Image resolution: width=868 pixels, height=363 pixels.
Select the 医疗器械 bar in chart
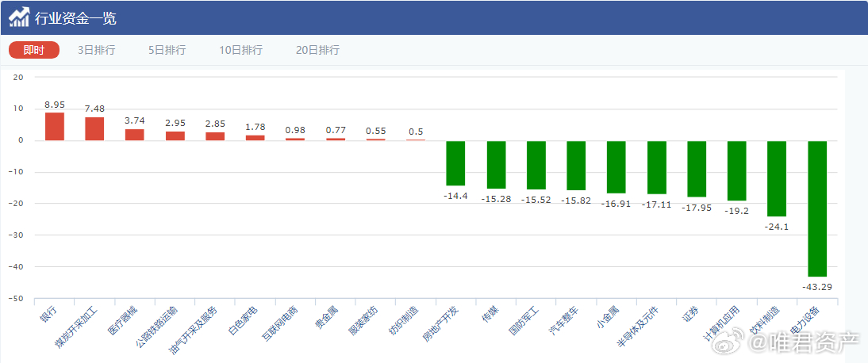[135, 135]
